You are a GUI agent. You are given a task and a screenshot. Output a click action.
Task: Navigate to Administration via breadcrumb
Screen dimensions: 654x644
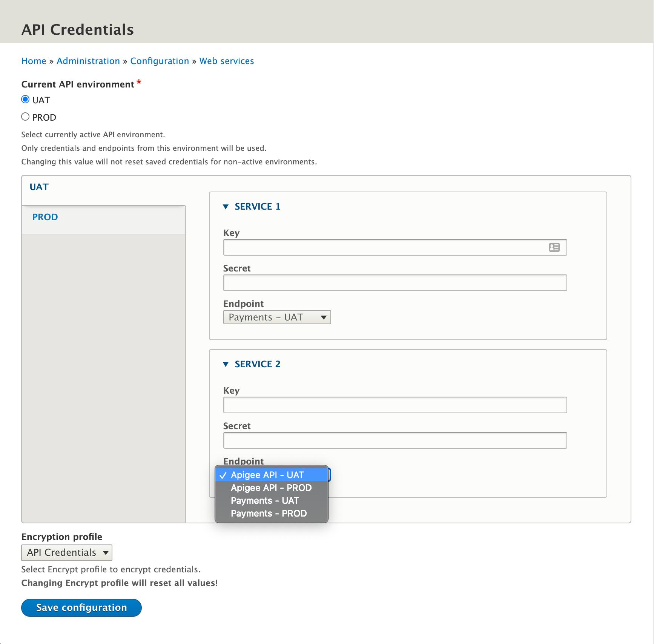[88, 61]
